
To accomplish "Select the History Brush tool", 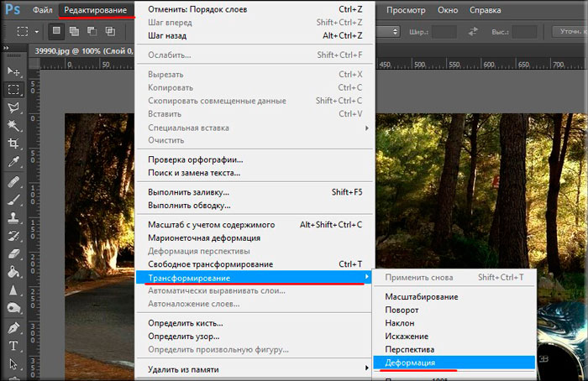I will pyautogui.click(x=13, y=236).
